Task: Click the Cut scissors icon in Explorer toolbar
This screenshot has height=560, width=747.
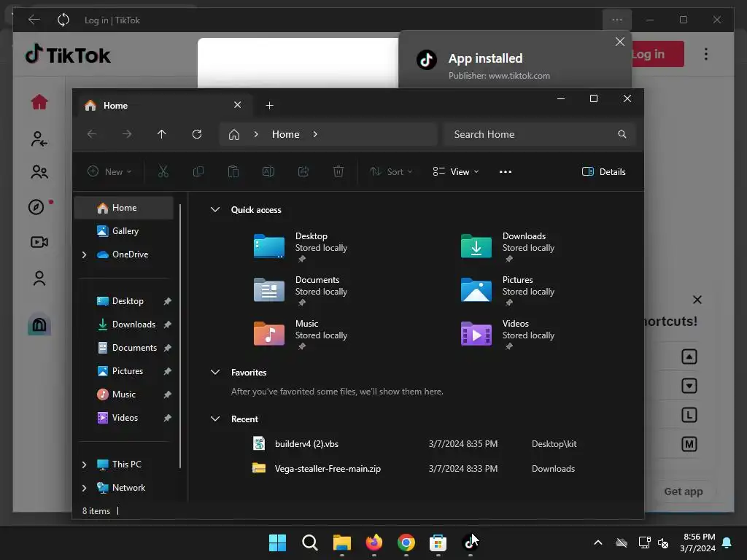Action: point(163,172)
